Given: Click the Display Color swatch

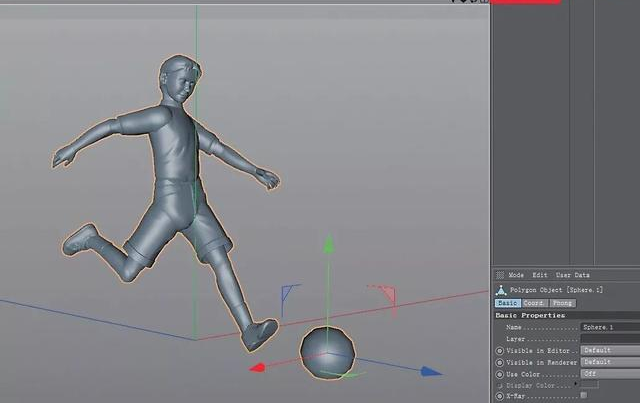Looking at the screenshot, I should 590,385.
